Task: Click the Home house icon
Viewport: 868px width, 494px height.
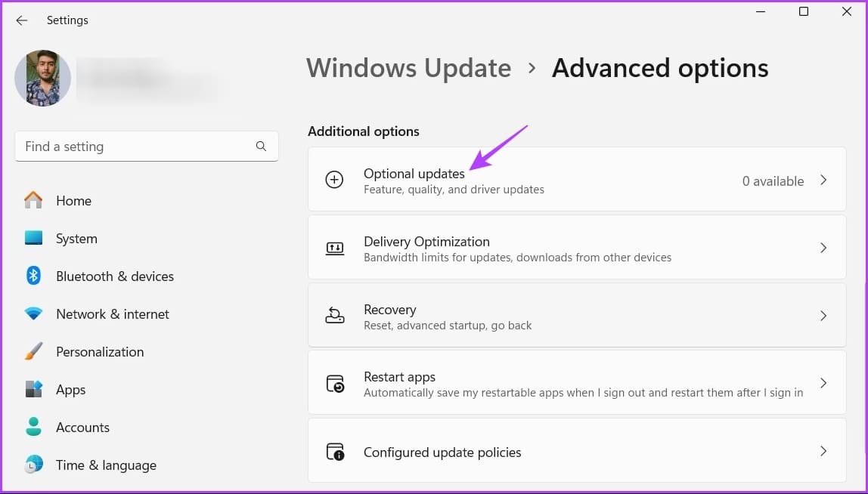Action: point(33,200)
